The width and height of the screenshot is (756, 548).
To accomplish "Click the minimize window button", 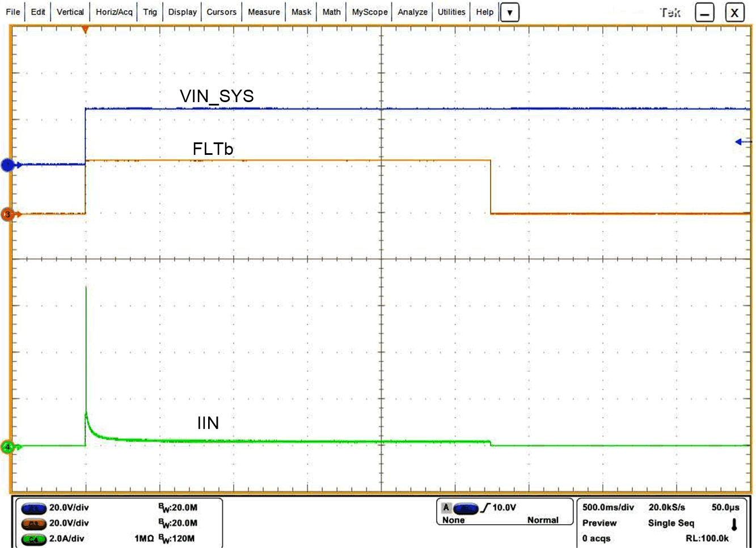I will click(705, 12).
